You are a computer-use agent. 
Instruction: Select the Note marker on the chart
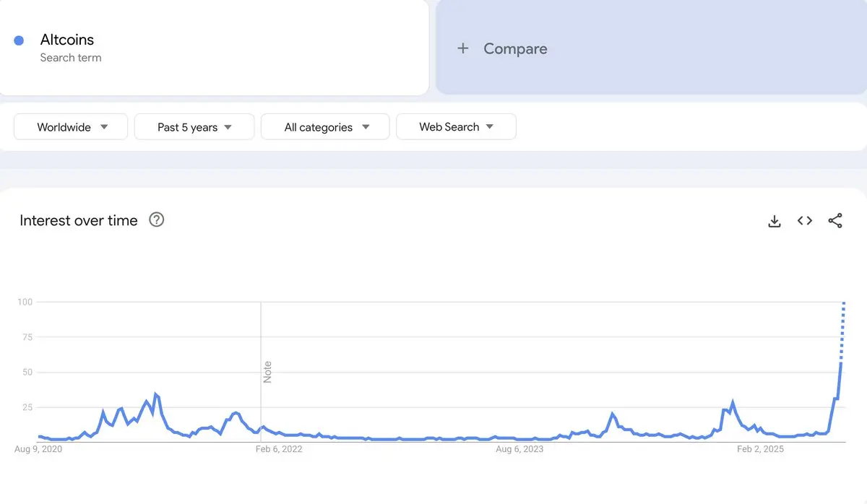tap(267, 372)
